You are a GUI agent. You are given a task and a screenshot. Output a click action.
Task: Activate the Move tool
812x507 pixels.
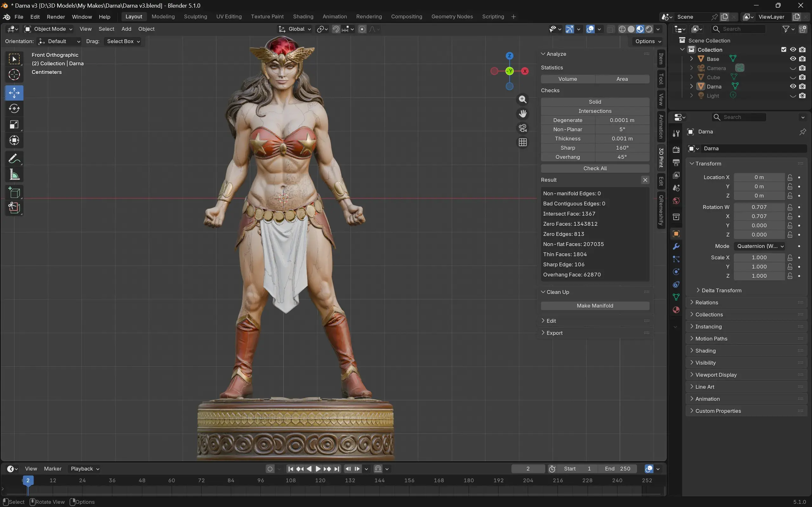point(14,93)
